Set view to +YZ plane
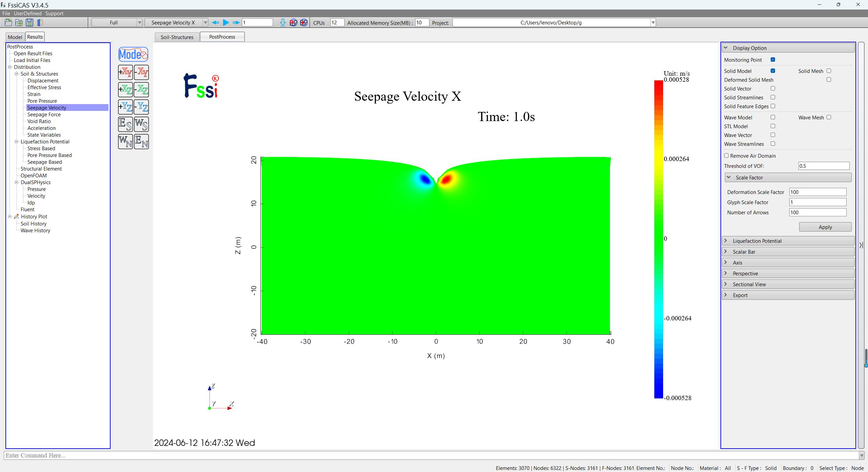Screen dimensions: 868x472 (126, 107)
